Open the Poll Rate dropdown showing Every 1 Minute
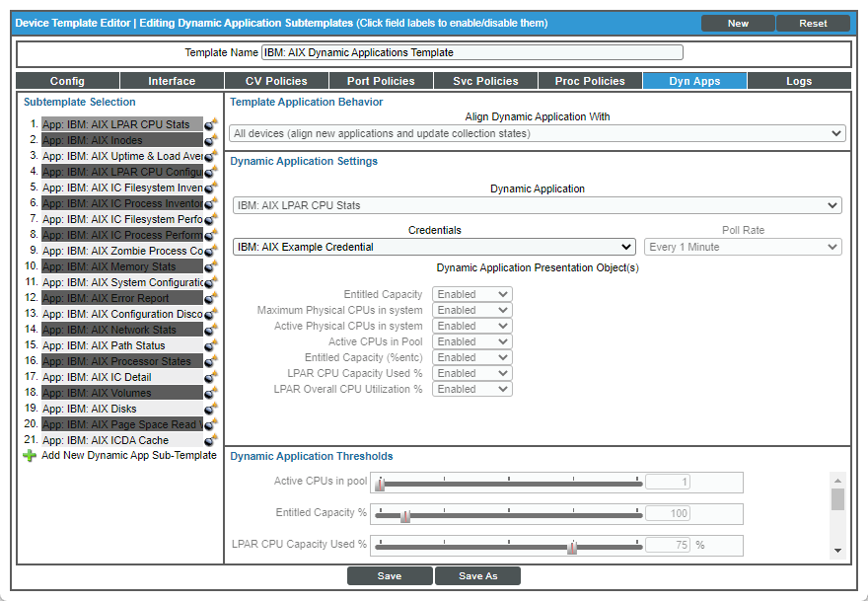The image size is (868, 601). pyautogui.click(x=743, y=247)
